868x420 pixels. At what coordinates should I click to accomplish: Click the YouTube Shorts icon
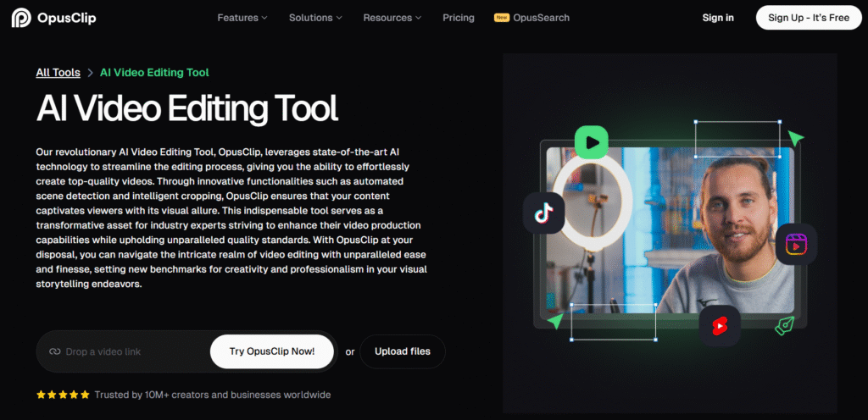(x=719, y=325)
